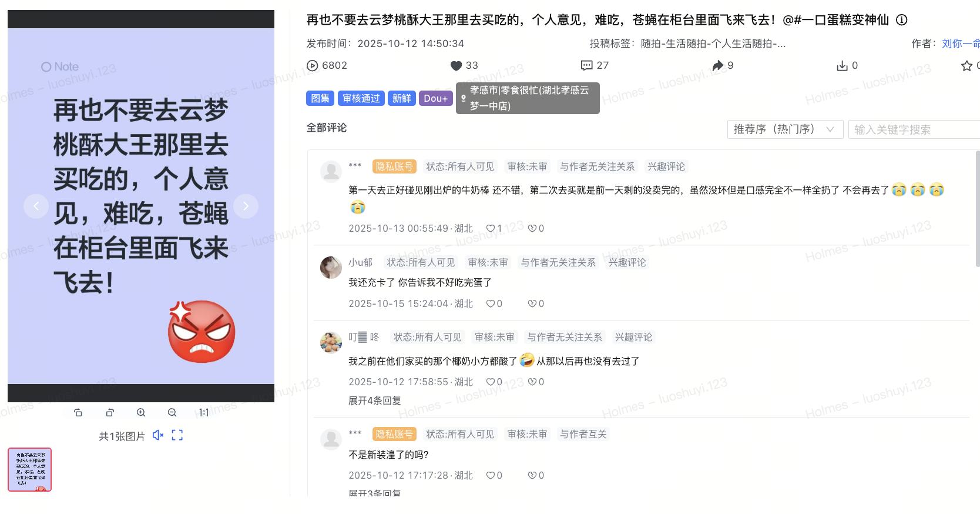Click the comments icon showing 27
This screenshot has height=514, width=980.
(586, 65)
